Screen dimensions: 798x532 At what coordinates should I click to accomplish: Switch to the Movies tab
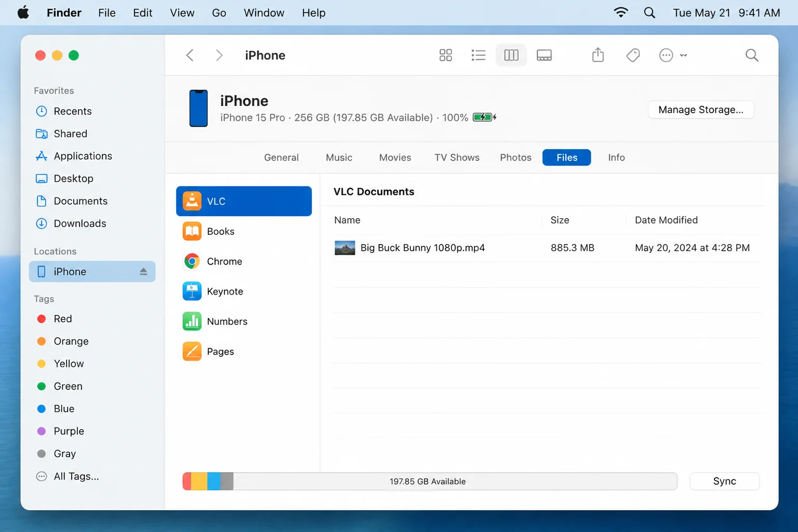tap(395, 157)
